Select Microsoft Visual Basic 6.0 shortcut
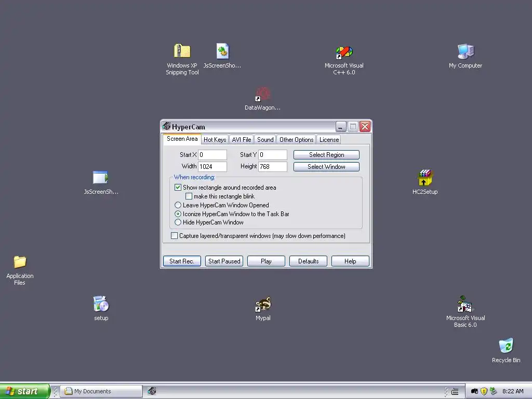 coord(465,304)
